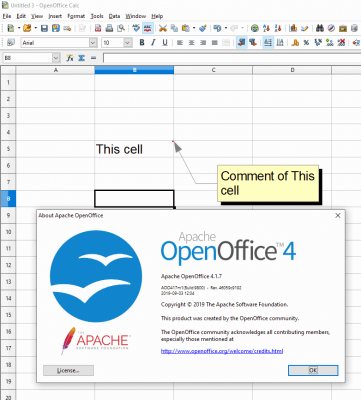Apply currency number format
Image resolution: width=361 pixels, height=400 pixels.
click(x=295, y=42)
